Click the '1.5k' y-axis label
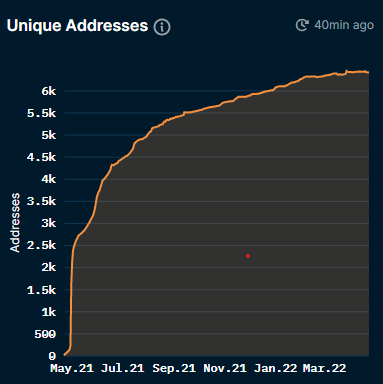 [41, 290]
